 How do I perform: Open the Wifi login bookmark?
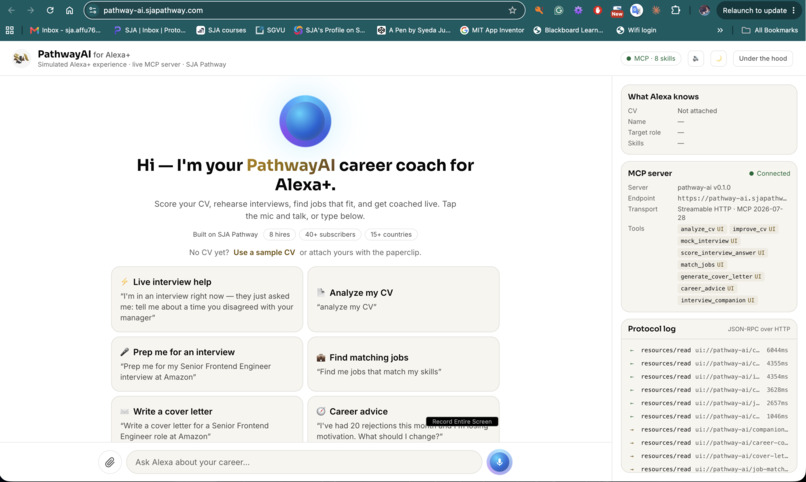(x=636, y=30)
